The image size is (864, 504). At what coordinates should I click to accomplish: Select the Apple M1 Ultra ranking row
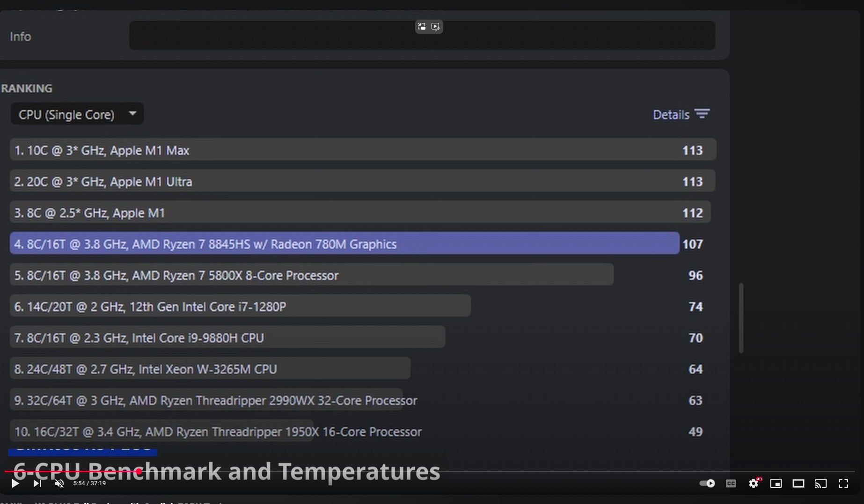click(x=363, y=181)
